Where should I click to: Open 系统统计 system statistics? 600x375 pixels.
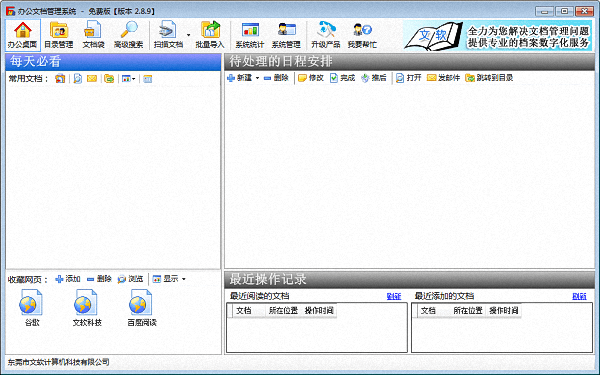click(x=250, y=35)
